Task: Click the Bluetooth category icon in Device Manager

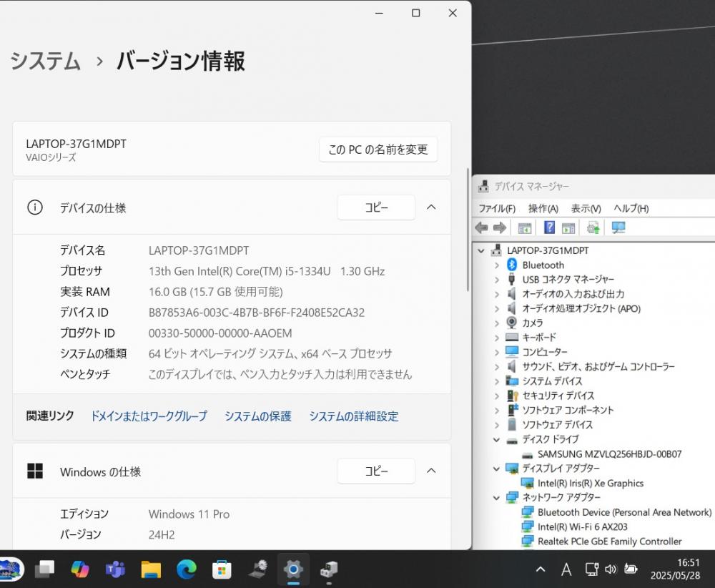Action: (512, 265)
